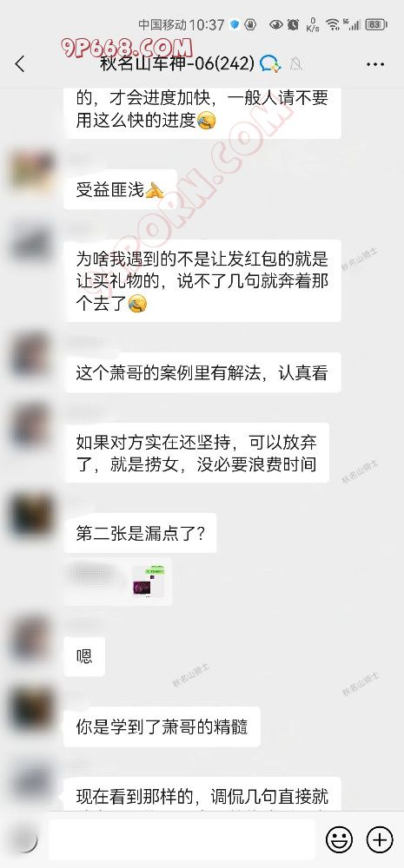Tap the muted bell icon
404x868 pixels.
[x=296, y=64]
